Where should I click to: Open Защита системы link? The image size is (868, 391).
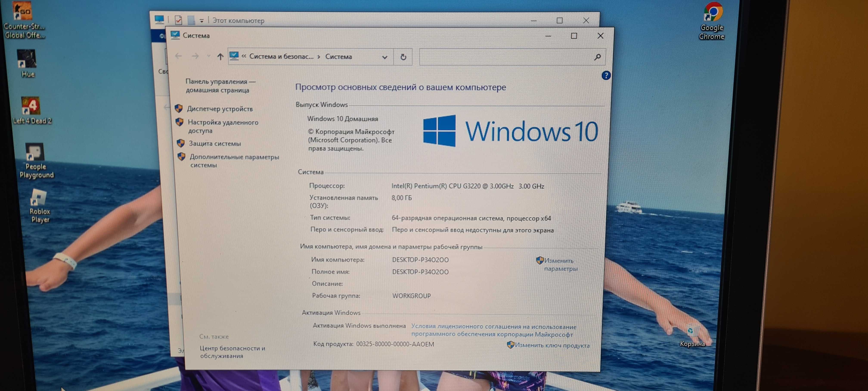coord(215,143)
